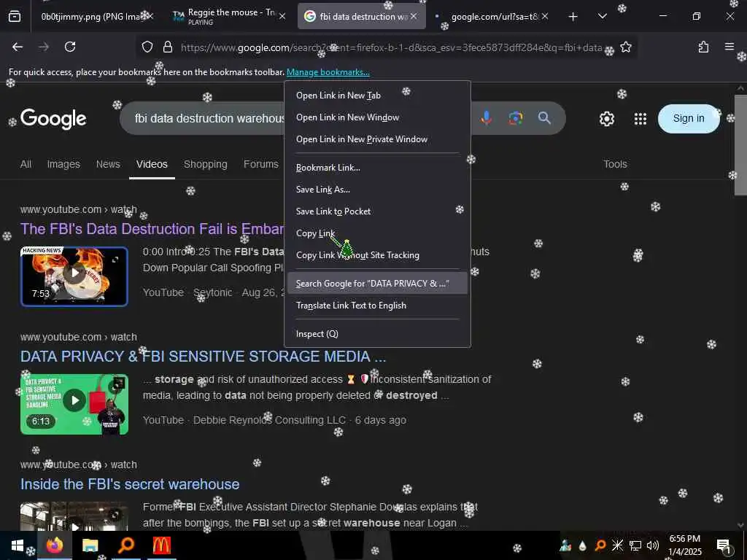The image size is (747, 560).
Task: Open The FBI's Data Destruction Fail result
Action: coord(152,229)
